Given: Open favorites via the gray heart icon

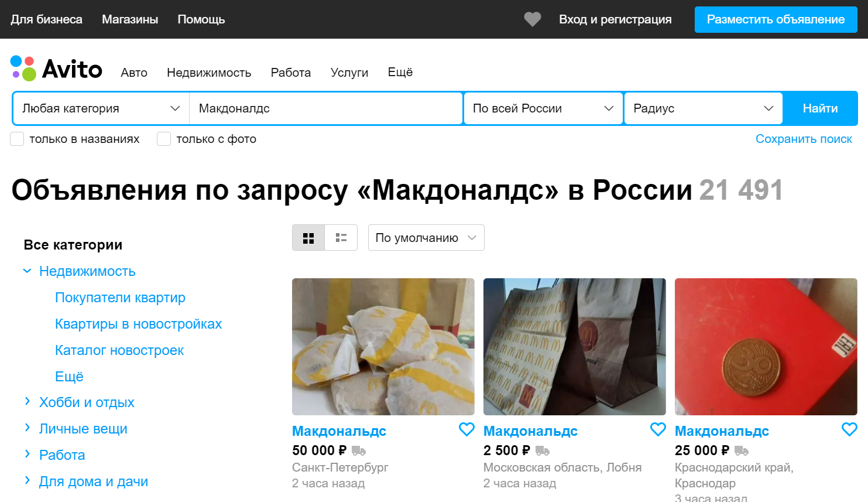Looking at the screenshot, I should click(x=532, y=19).
